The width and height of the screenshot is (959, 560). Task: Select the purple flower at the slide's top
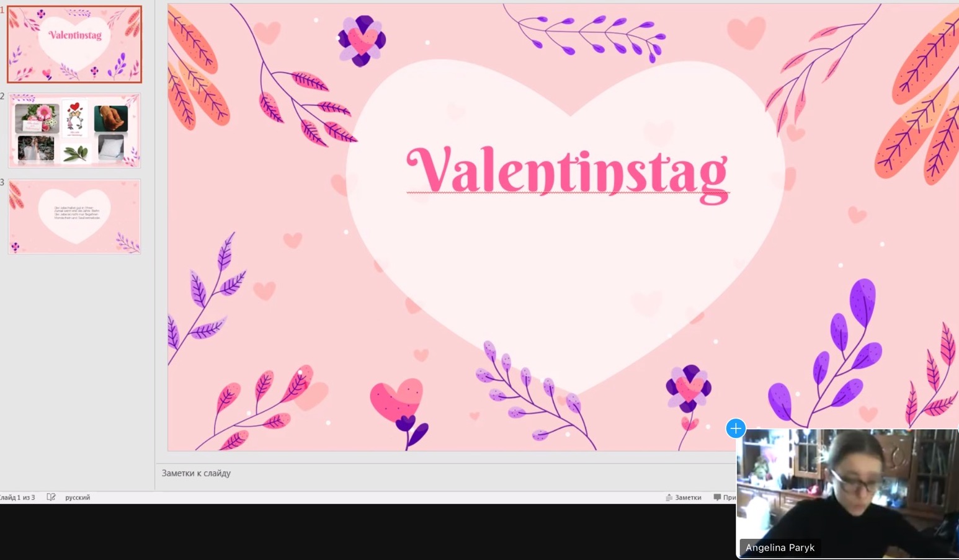pyautogui.click(x=362, y=41)
